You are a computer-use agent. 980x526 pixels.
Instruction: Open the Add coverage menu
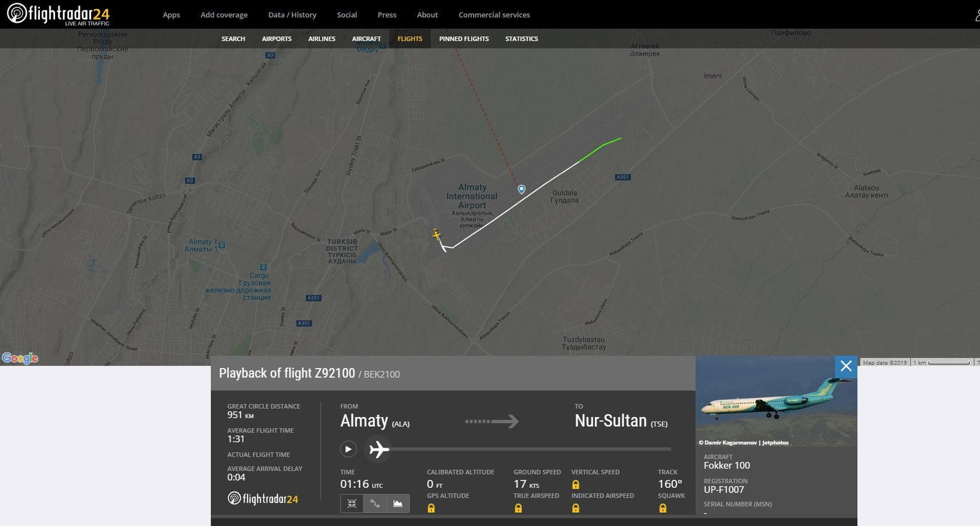[x=224, y=15]
